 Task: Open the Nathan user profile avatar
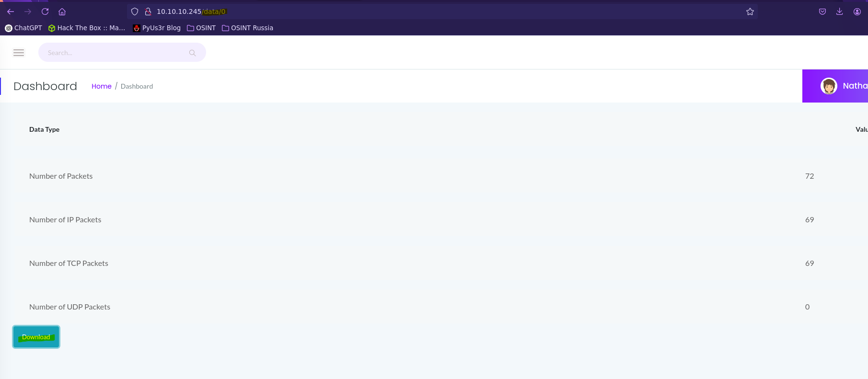coord(829,86)
